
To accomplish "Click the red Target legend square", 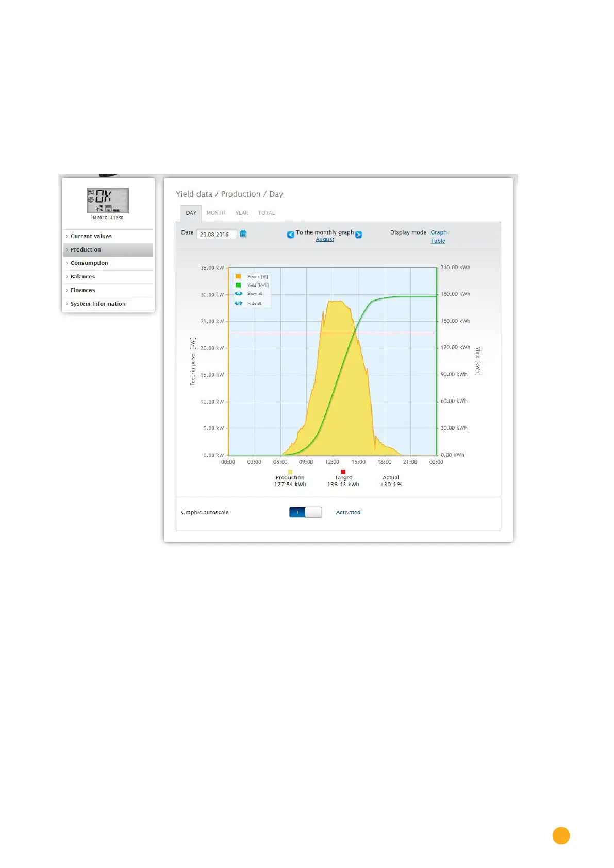I will pos(343,472).
